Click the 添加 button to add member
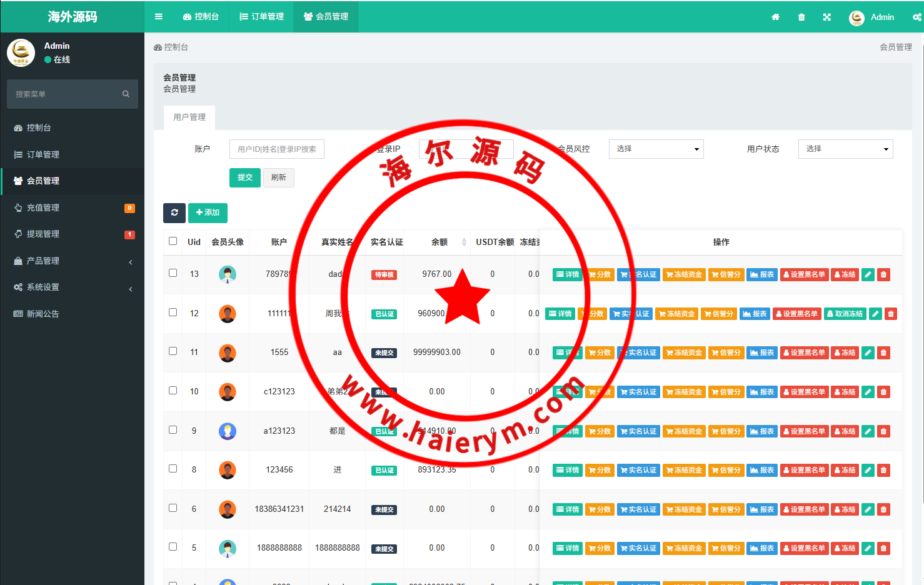 (208, 213)
